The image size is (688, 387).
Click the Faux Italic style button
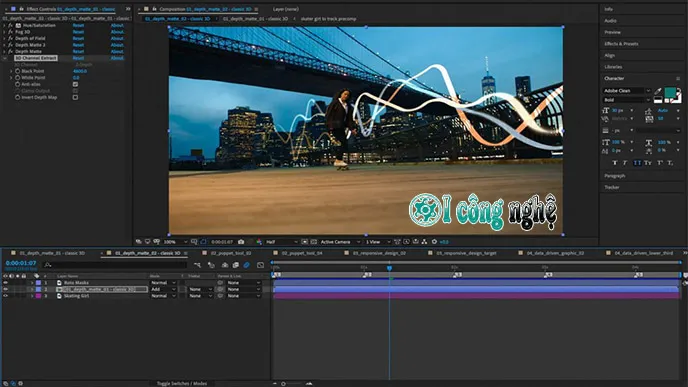coord(625,163)
